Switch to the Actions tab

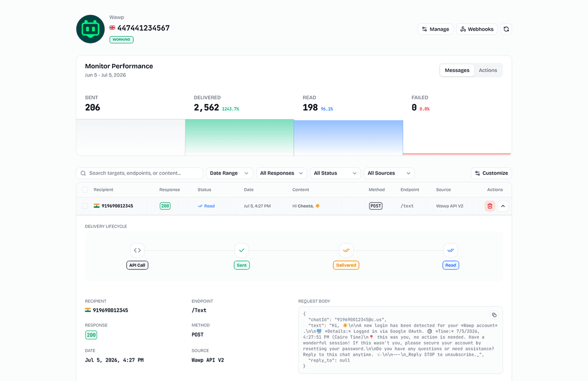(488, 70)
